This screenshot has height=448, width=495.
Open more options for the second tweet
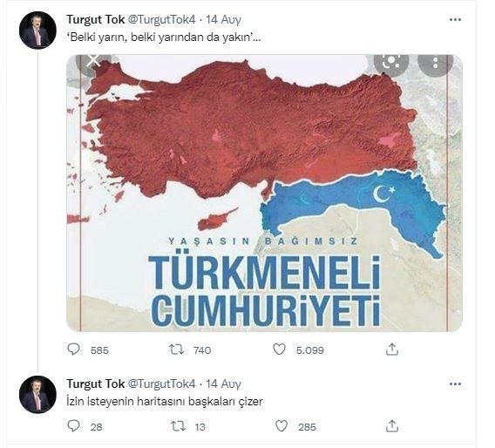[455, 384]
